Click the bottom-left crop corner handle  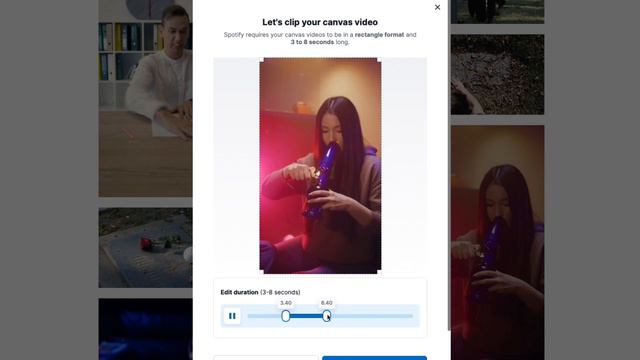tap(262, 271)
